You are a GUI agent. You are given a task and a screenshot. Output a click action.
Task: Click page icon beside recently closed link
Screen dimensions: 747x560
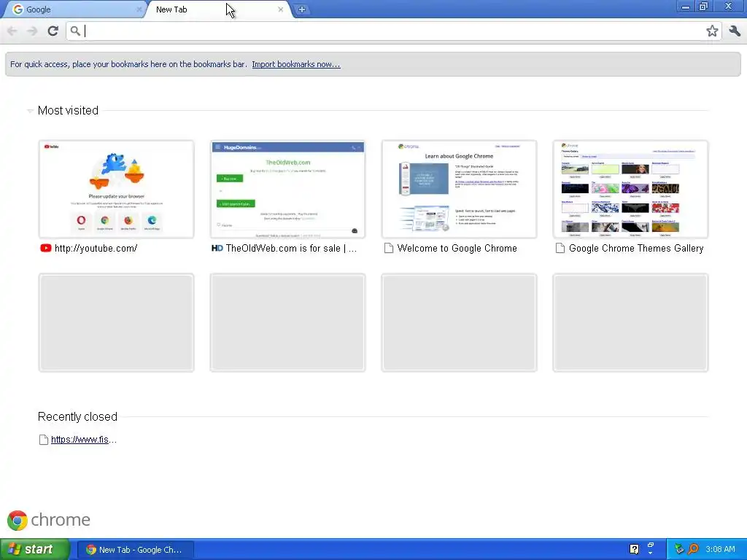click(43, 440)
